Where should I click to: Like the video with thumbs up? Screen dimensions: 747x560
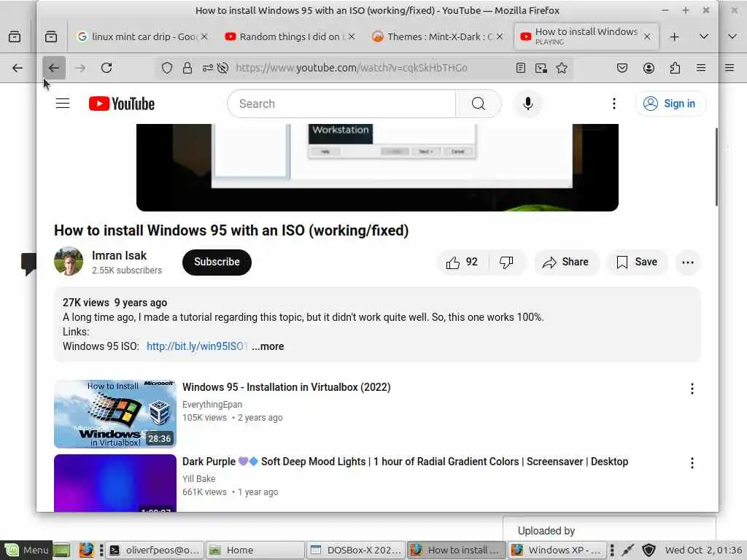coord(462,262)
